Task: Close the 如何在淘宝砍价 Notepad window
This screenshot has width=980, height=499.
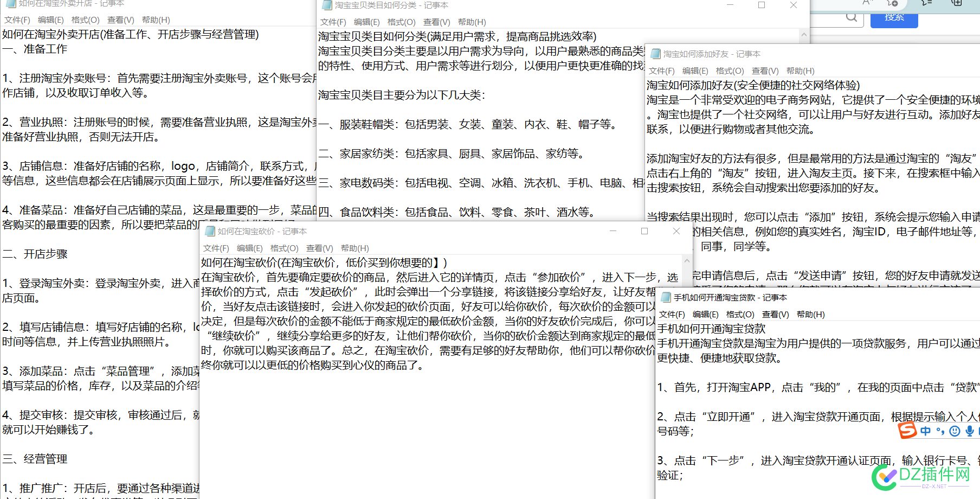Action: coord(676,231)
